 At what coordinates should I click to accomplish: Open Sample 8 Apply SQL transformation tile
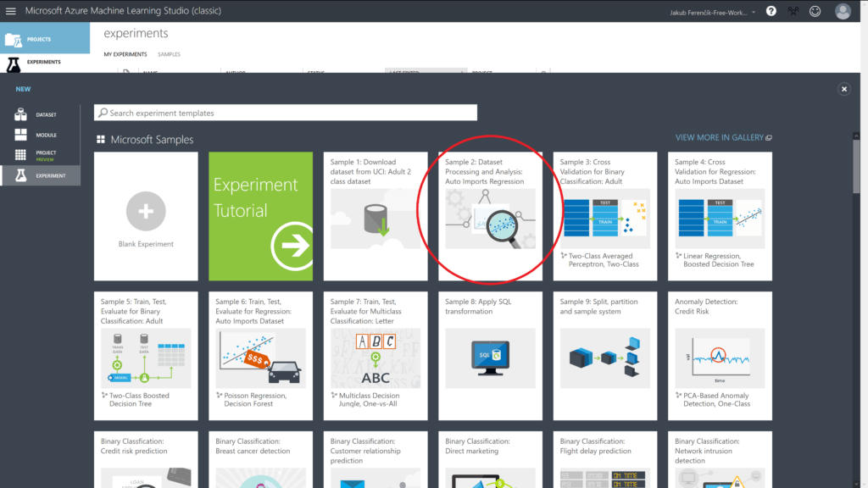click(x=490, y=356)
